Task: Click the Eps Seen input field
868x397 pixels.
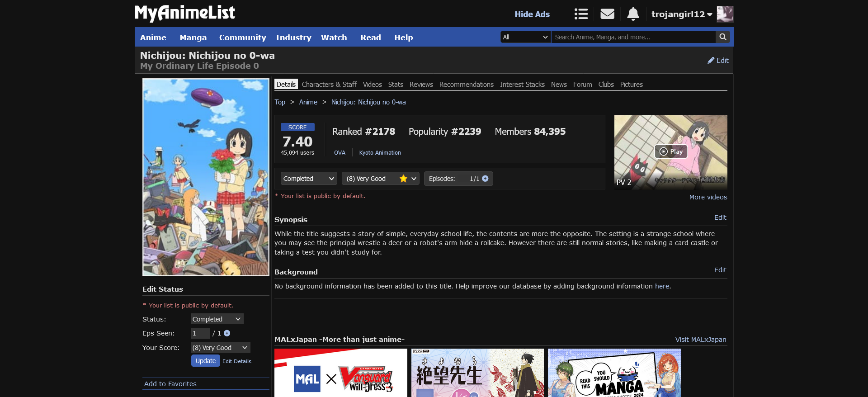Action: tap(201, 333)
